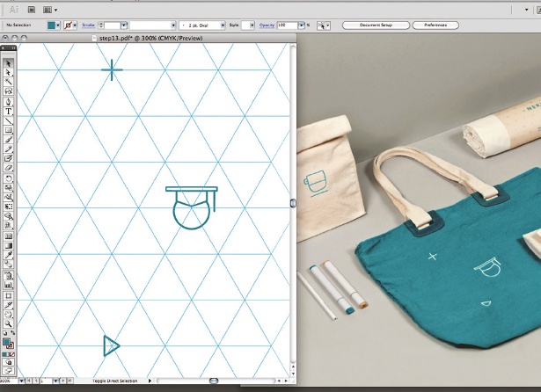Click the Preferences button
Viewport: 541px width, 392px height.
[435, 25]
